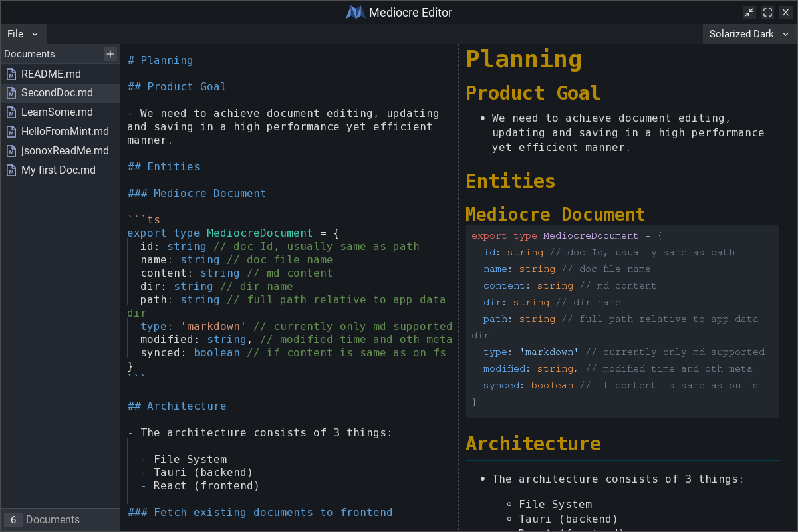This screenshot has width=798, height=532.
Task: Click the 'export type MediocreDocument' editor line
Action: 233,233
